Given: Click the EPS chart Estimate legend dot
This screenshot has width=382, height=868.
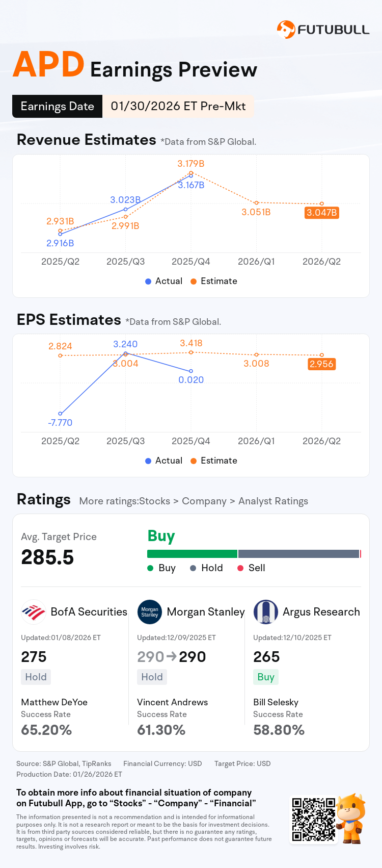Looking at the screenshot, I should (194, 461).
